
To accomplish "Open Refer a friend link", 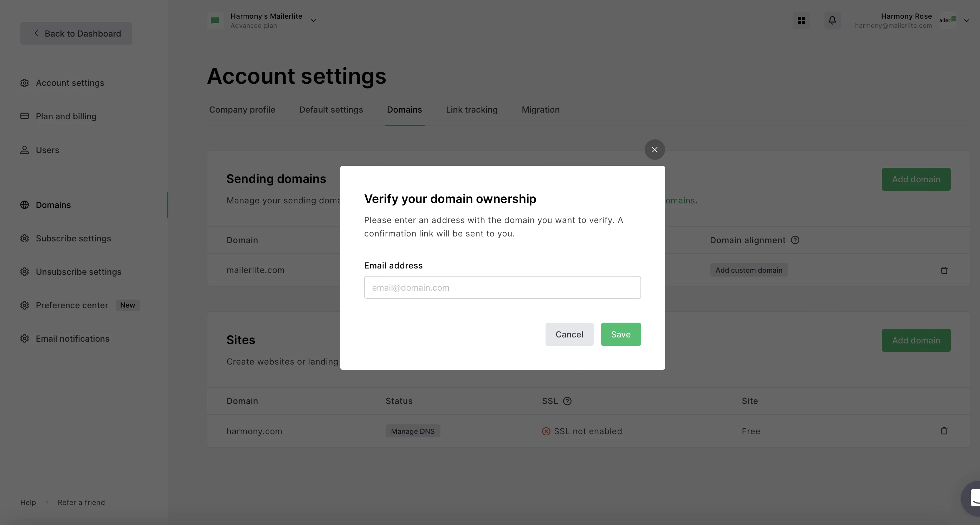I will click(x=81, y=502).
